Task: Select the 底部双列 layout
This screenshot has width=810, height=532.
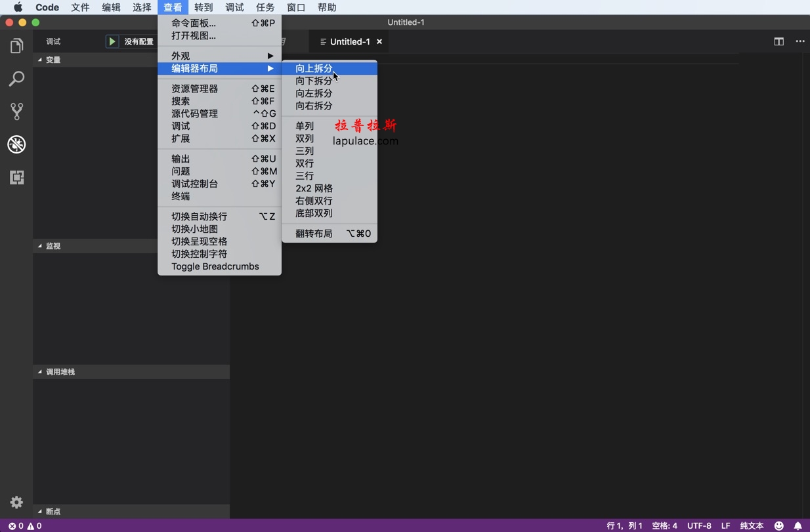Action: point(330,213)
